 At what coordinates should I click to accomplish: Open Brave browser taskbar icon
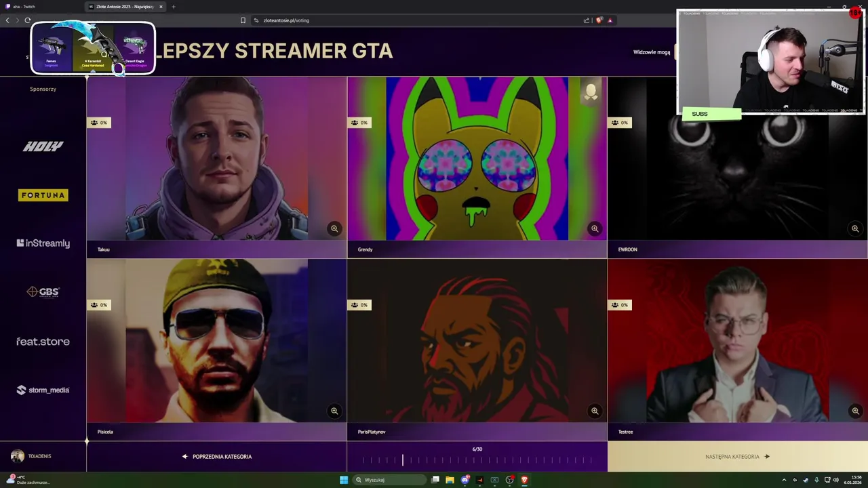click(524, 480)
